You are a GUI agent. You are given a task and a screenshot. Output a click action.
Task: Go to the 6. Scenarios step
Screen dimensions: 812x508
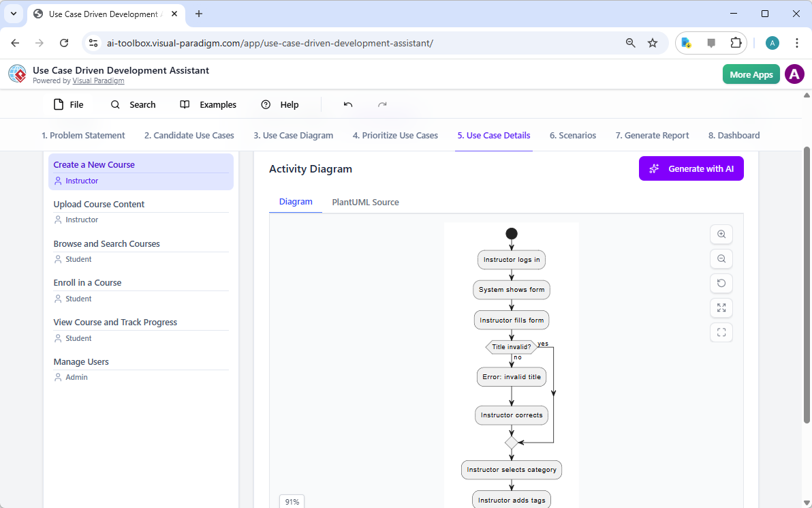click(x=572, y=135)
